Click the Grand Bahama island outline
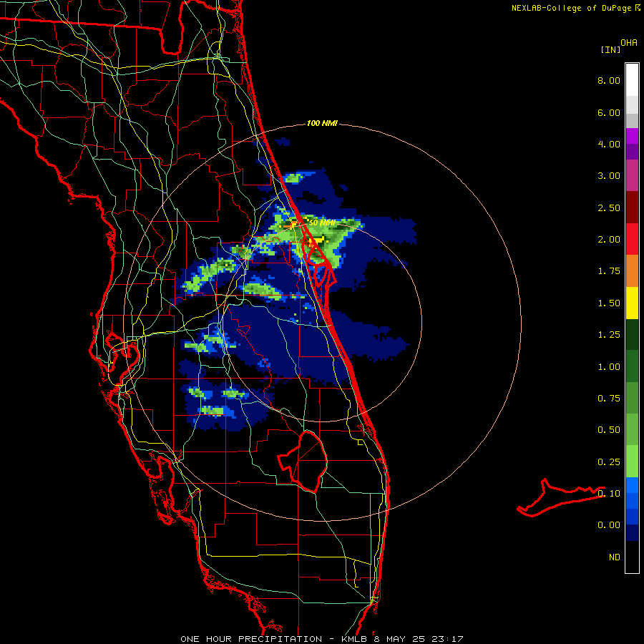 coord(561,498)
